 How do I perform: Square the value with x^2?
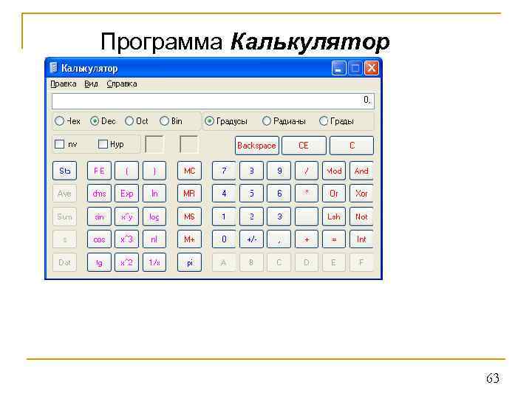pos(127,262)
